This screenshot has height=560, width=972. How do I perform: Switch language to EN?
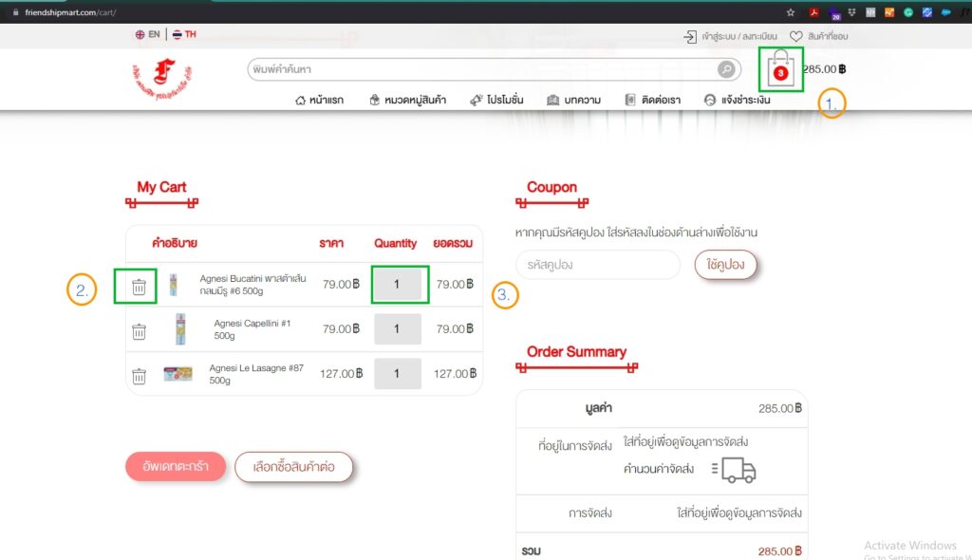coord(147,35)
